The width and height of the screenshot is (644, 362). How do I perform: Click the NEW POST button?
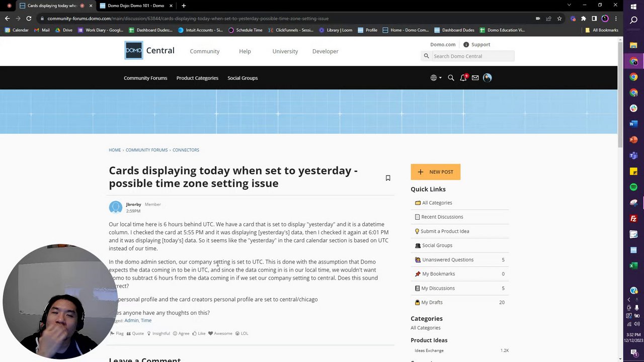[x=435, y=172]
